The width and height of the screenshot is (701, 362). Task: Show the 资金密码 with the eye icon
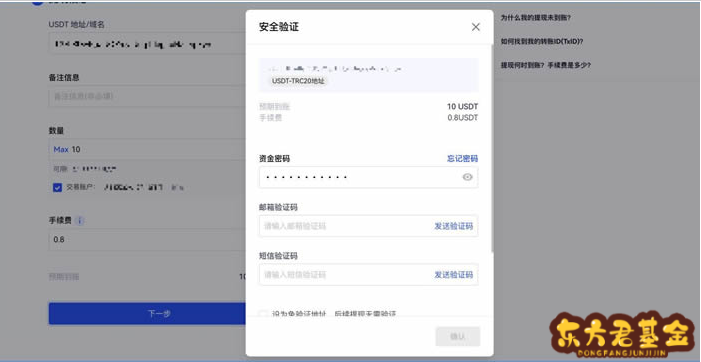[x=467, y=177]
